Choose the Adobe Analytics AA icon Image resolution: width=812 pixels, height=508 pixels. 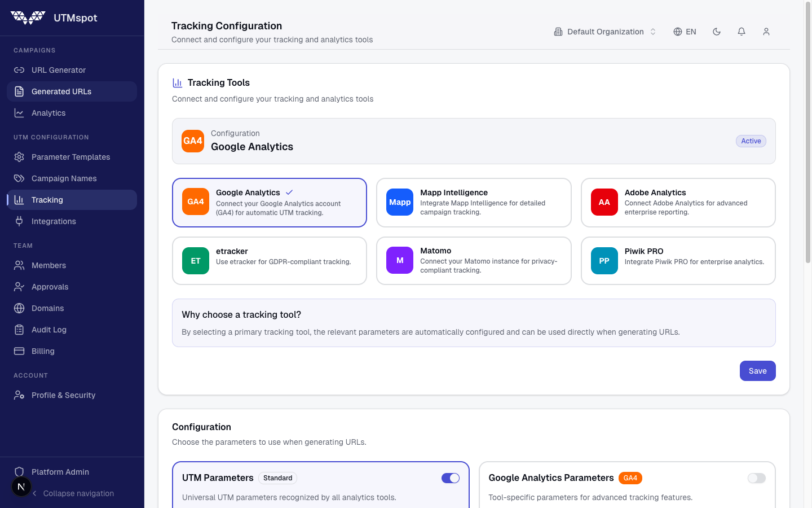(x=604, y=202)
